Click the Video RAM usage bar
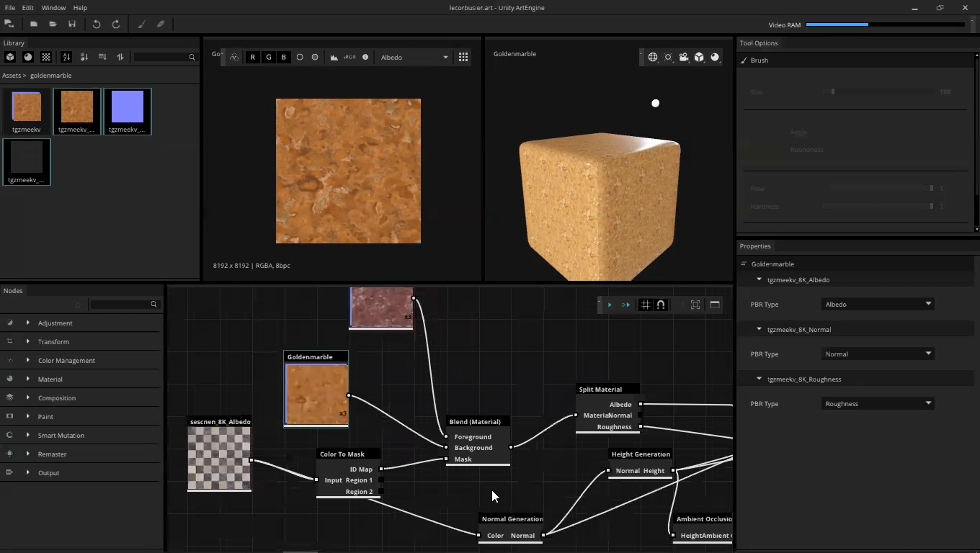Screen dimensions: 980x553 point(885,24)
